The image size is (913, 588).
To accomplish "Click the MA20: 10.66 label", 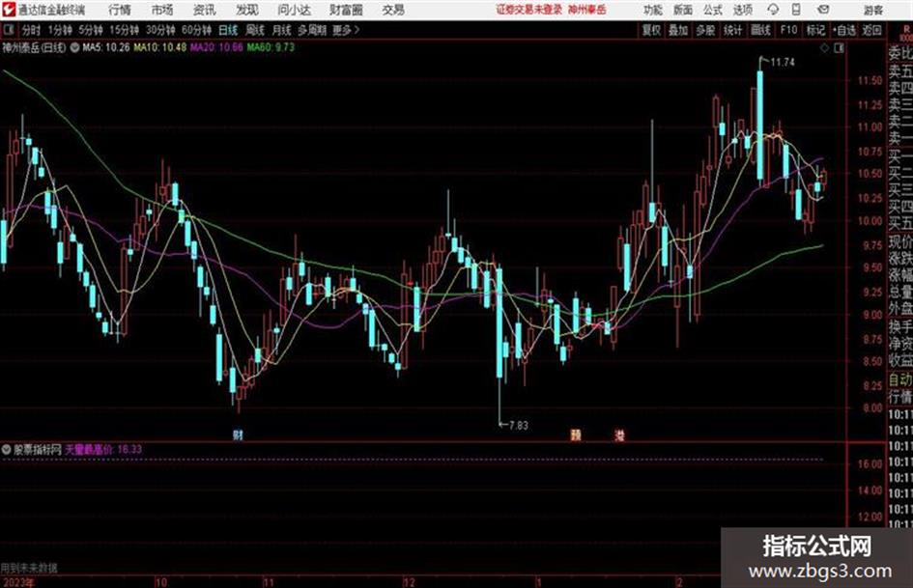I will coord(216,47).
